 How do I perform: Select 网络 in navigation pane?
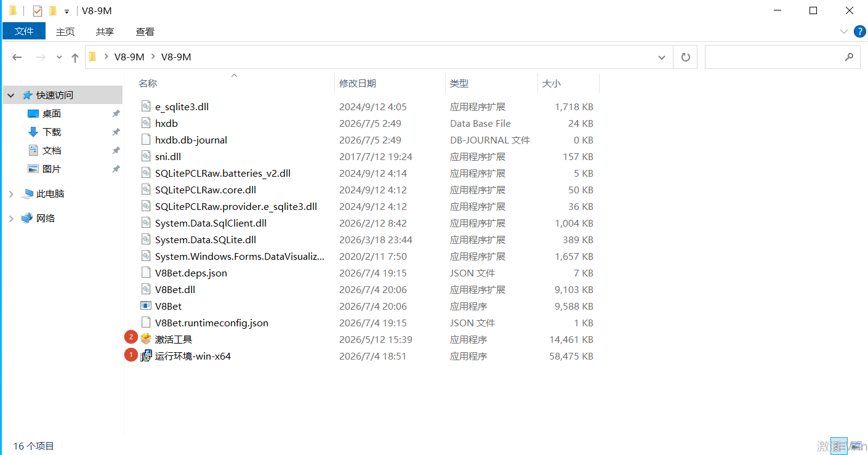(46, 218)
